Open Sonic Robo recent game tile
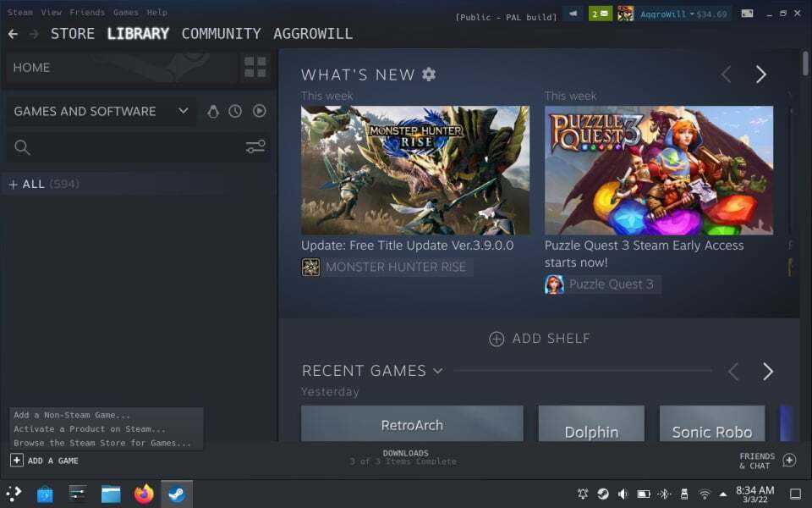The image size is (812, 508). click(x=712, y=423)
